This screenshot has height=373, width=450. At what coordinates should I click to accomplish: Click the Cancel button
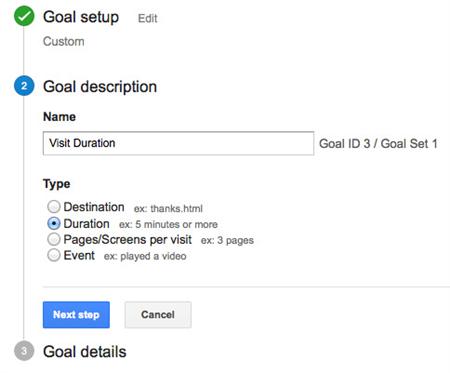[x=158, y=315]
